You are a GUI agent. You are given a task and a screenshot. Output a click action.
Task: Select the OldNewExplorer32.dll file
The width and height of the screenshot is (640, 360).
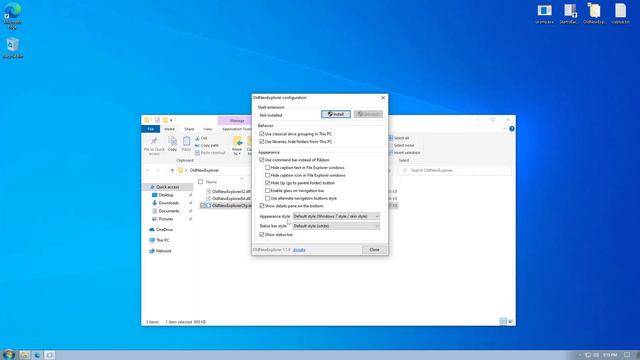pyautogui.click(x=231, y=191)
